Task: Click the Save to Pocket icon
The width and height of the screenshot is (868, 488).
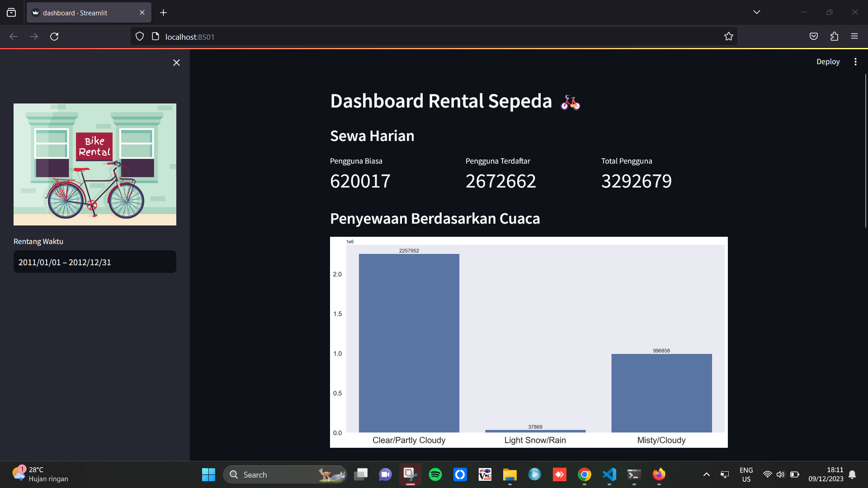Action: coord(813,37)
